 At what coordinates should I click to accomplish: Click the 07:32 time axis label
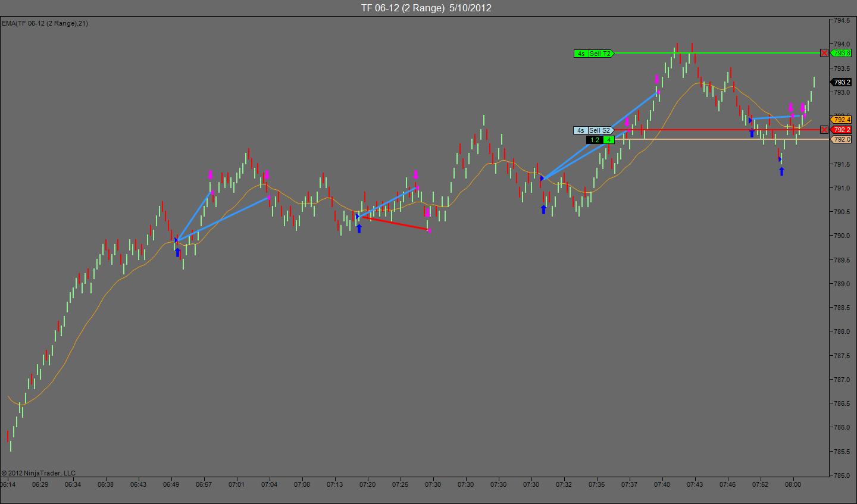(564, 484)
